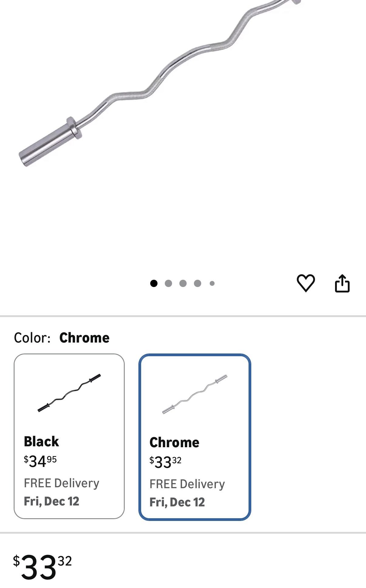The image size is (366, 588).
Task: Select the third carousel pagination dot
Action: click(x=183, y=283)
